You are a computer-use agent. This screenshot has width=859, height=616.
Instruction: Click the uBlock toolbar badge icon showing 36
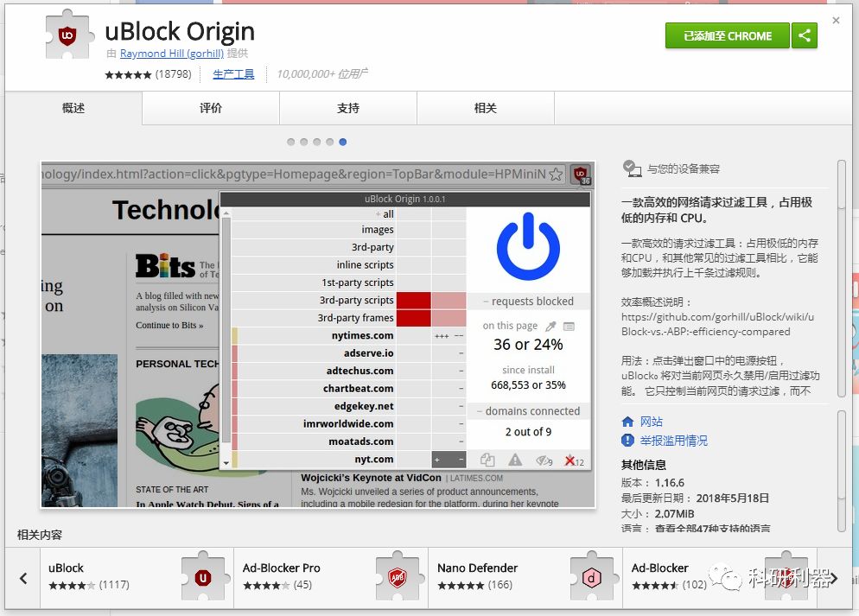pos(581,175)
